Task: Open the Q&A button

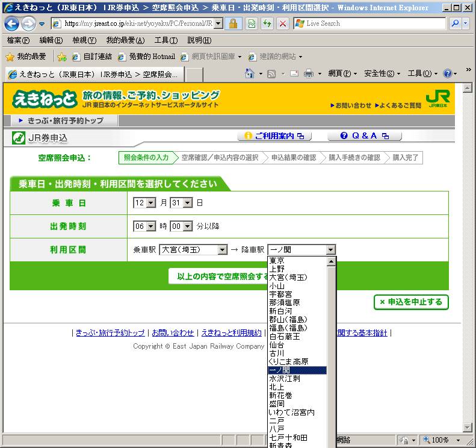Action: (x=365, y=135)
